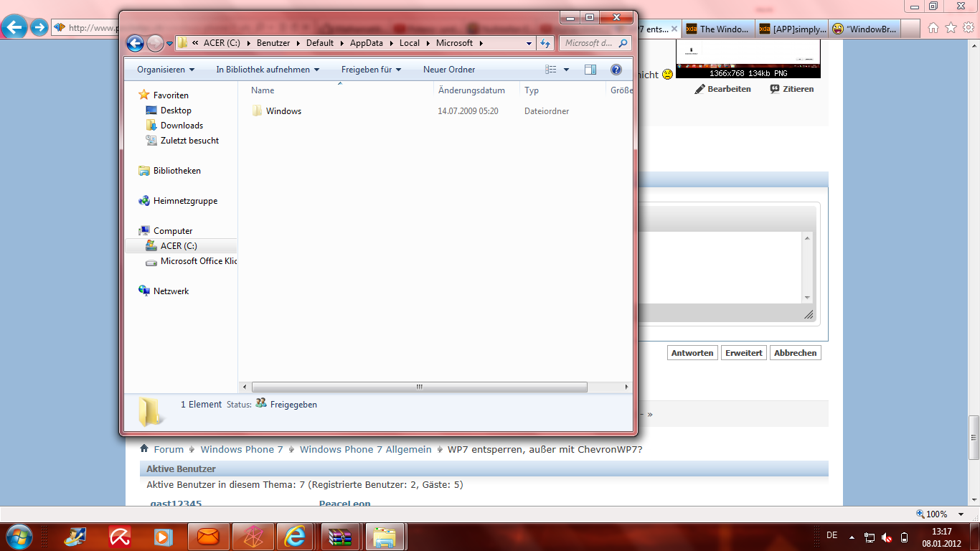Viewport: 980px width, 551px height.
Task: Switch to the 'WindowBr...' browser tab
Action: 865,29
